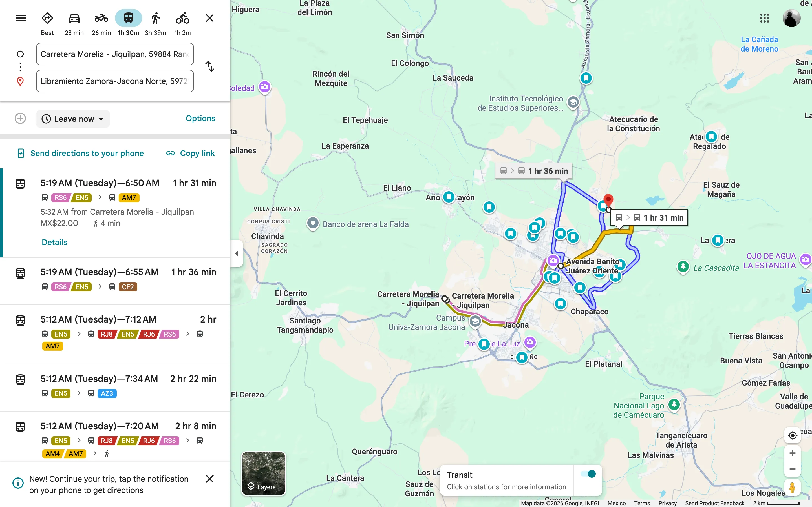Open Details for the 1 hr 31 min route
The width and height of the screenshot is (812, 507).
coord(55,242)
